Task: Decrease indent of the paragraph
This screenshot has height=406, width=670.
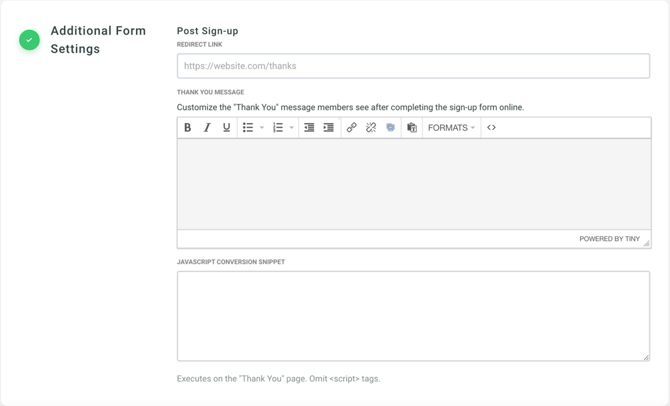Action: [309, 128]
